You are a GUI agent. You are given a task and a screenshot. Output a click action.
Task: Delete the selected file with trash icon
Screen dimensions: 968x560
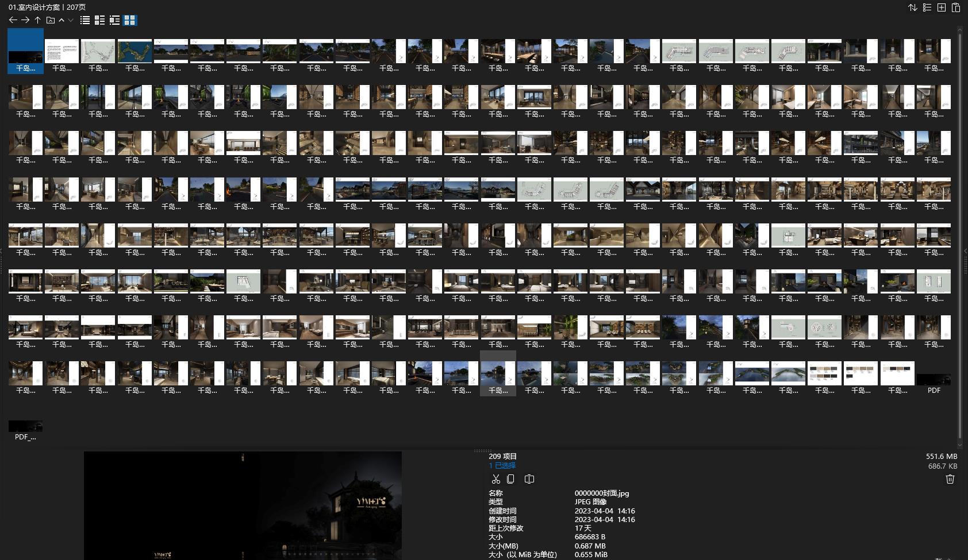[950, 479]
